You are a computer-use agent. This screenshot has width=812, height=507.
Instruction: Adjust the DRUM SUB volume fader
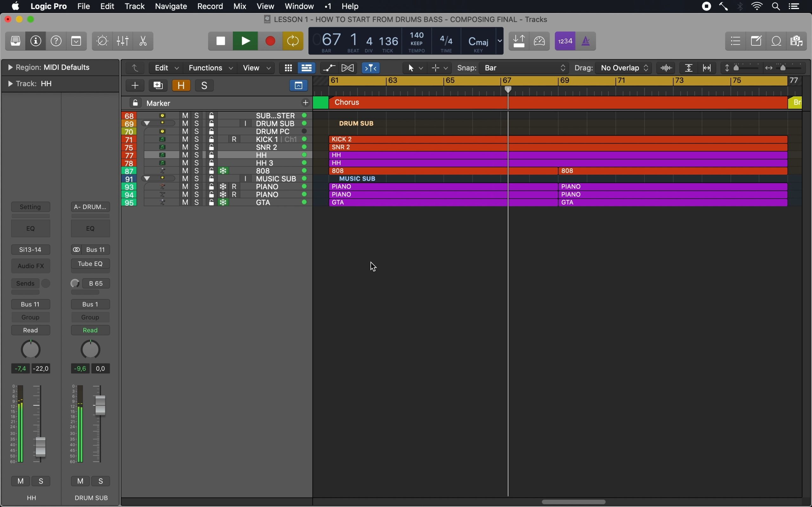coord(100,405)
